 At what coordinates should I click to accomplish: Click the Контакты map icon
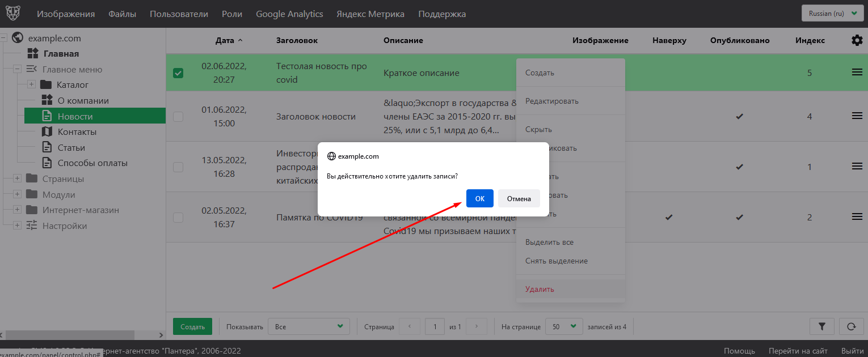click(x=48, y=131)
